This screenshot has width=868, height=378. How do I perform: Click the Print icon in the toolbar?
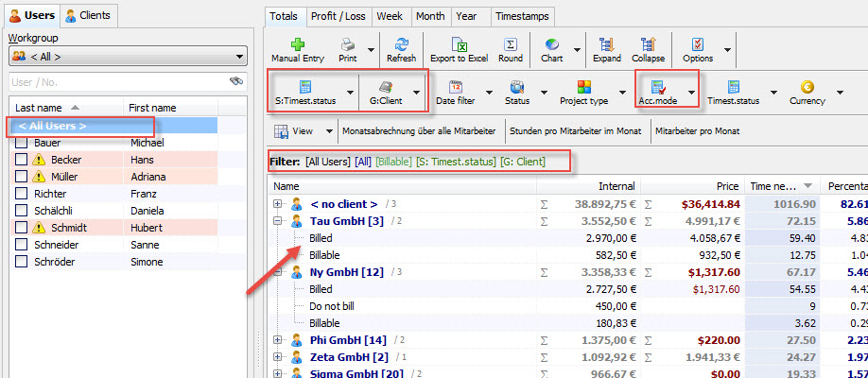347,44
